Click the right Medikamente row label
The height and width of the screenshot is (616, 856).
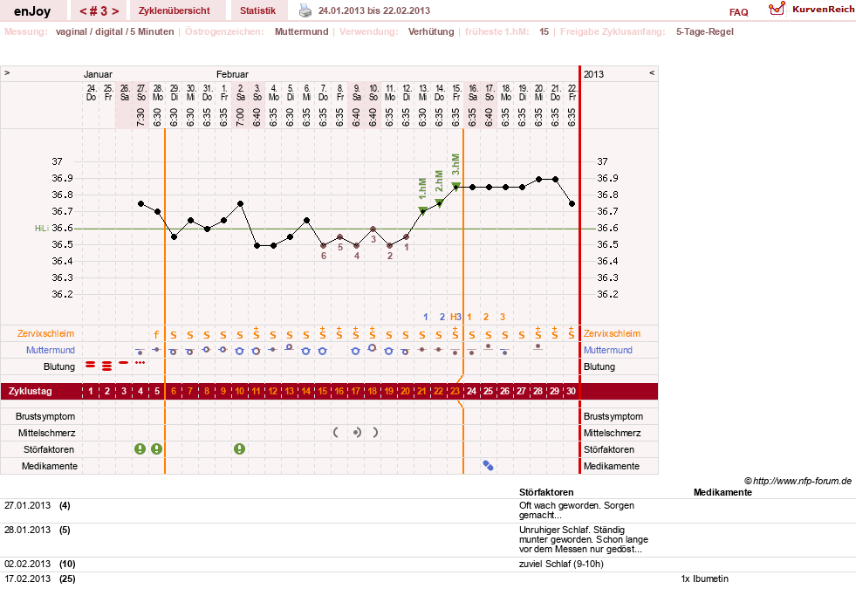pyautogui.click(x=612, y=466)
